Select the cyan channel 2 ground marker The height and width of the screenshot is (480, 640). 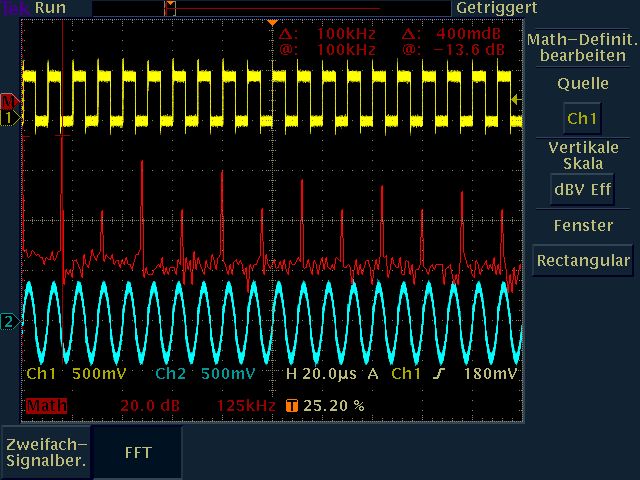pyautogui.click(x=8, y=321)
